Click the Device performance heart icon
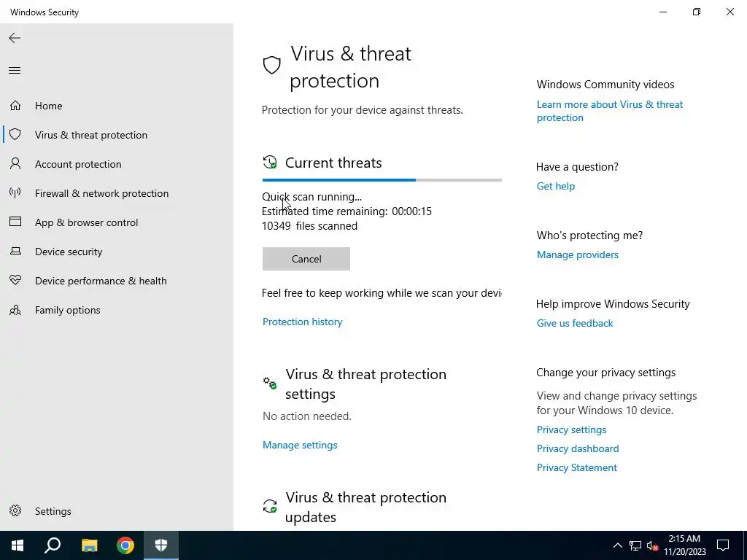Viewport: 747px width, 560px height. pos(15,281)
